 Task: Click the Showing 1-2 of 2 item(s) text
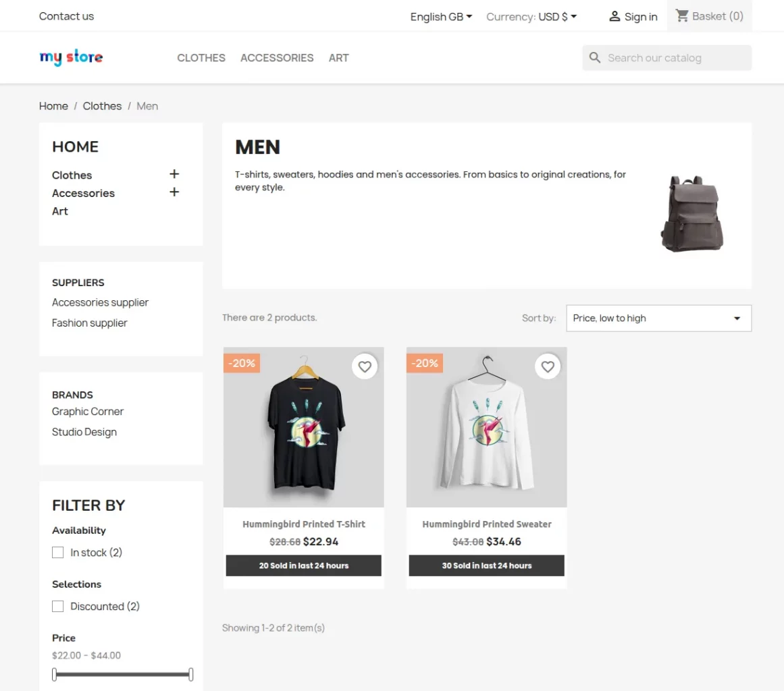tap(273, 628)
